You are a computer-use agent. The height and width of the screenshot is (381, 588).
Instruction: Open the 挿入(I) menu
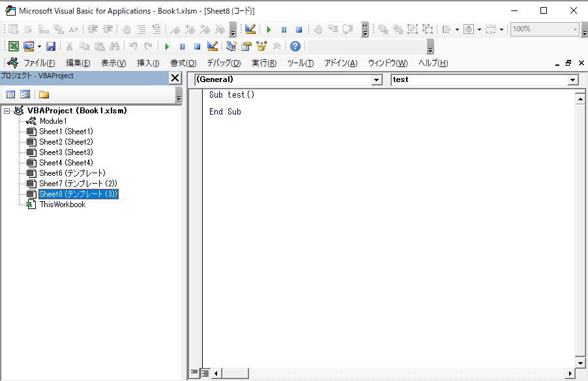pyautogui.click(x=148, y=63)
